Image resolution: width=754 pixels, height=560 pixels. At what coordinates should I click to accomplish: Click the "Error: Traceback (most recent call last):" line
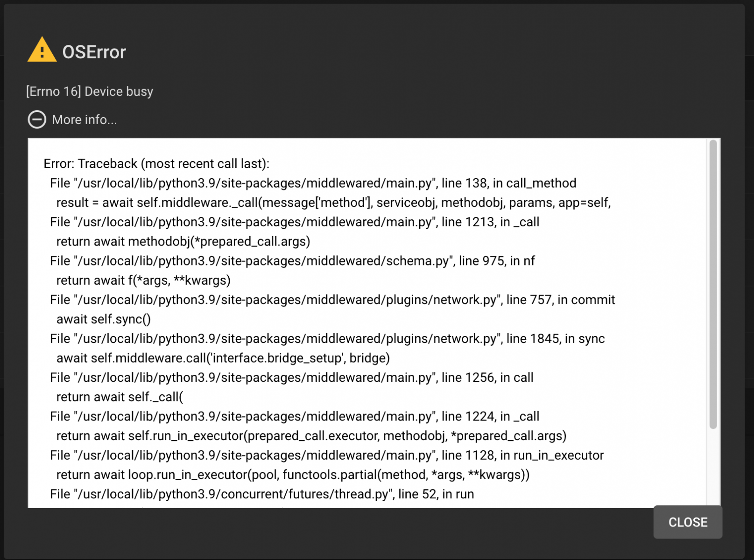coord(156,164)
